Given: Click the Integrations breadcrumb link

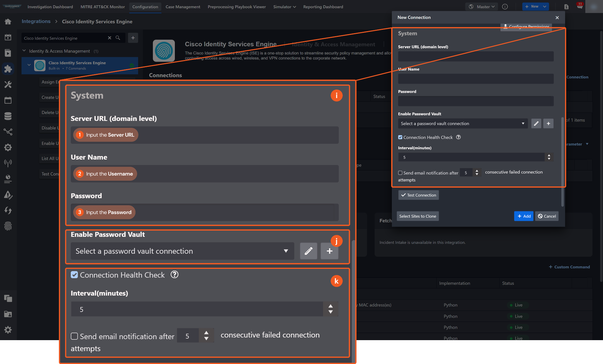Looking at the screenshot, I should coord(36,21).
